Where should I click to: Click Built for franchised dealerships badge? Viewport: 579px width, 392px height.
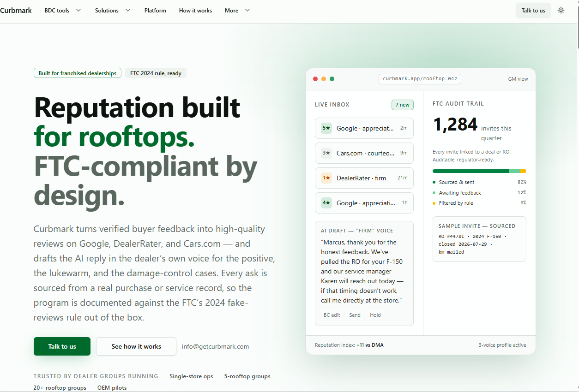click(78, 73)
